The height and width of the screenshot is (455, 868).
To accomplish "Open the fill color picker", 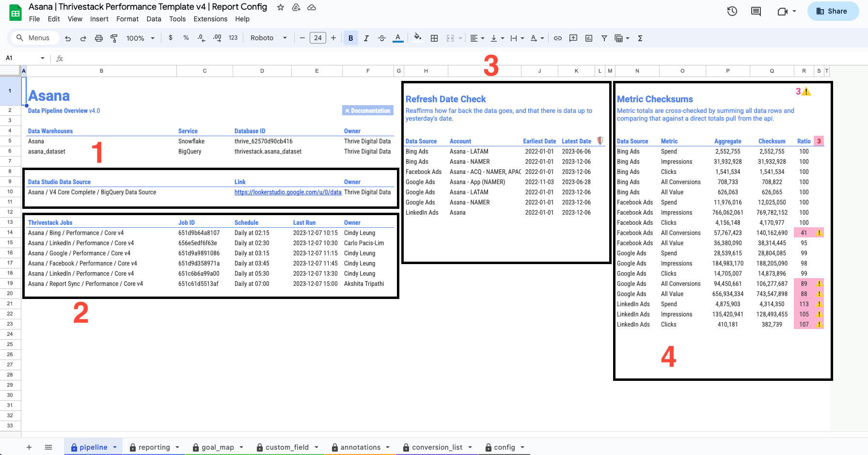I will click(x=417, y=38).
